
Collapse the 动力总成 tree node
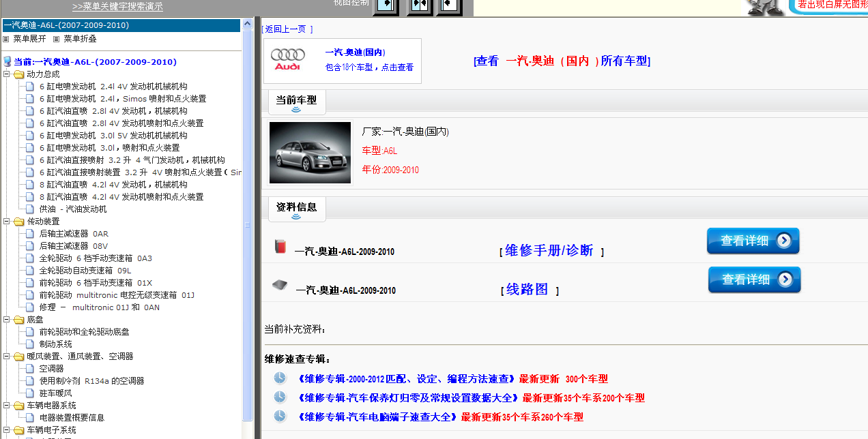7,74
